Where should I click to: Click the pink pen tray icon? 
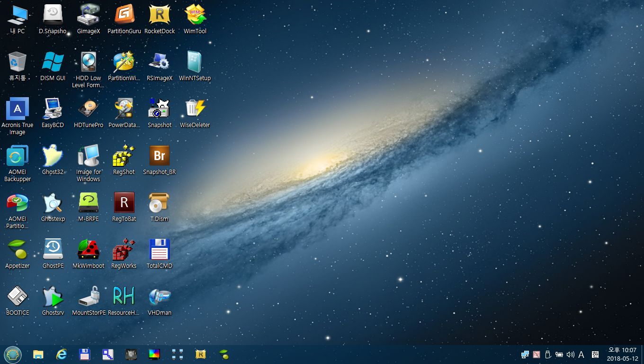[537, 355]
